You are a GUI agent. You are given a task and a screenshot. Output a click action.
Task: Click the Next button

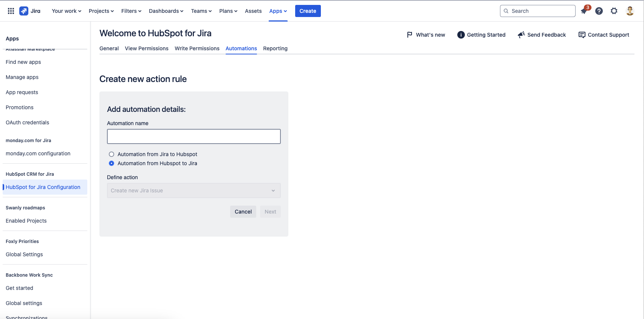(x=270, y=212)
